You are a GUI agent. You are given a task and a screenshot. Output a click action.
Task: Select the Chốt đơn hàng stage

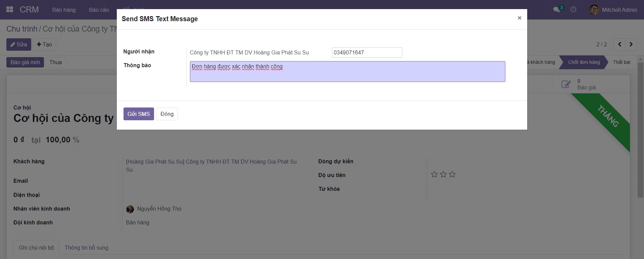pos(584,62)
